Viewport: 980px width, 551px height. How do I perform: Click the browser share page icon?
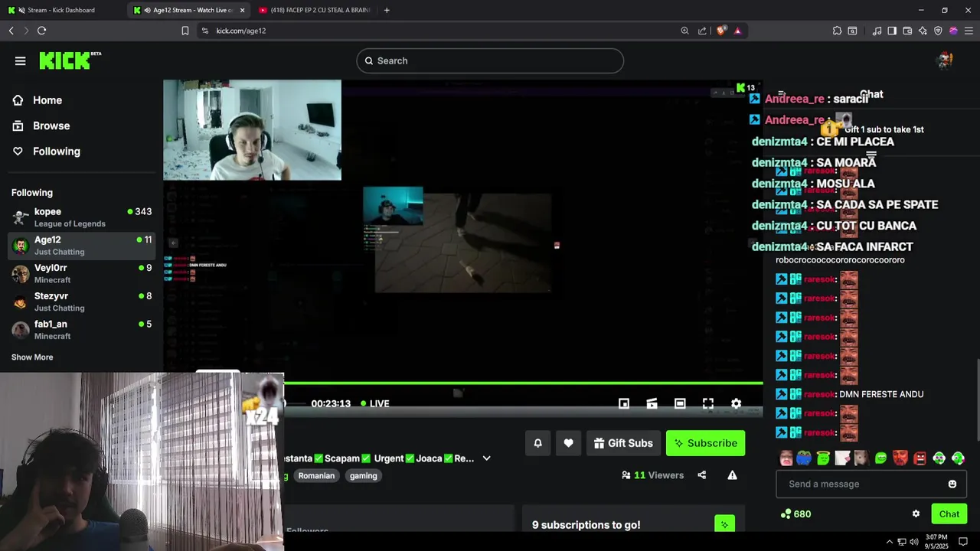pyautogui.click(x=702, y=31)
